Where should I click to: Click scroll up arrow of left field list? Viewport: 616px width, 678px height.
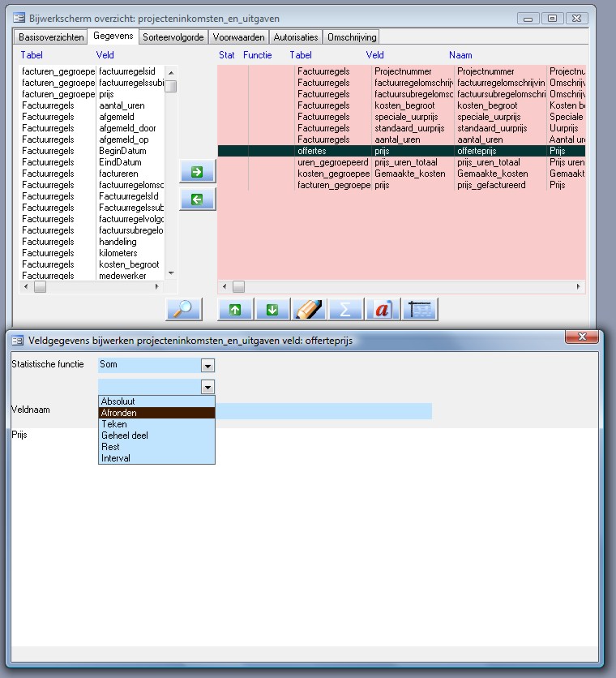point(171,73)
